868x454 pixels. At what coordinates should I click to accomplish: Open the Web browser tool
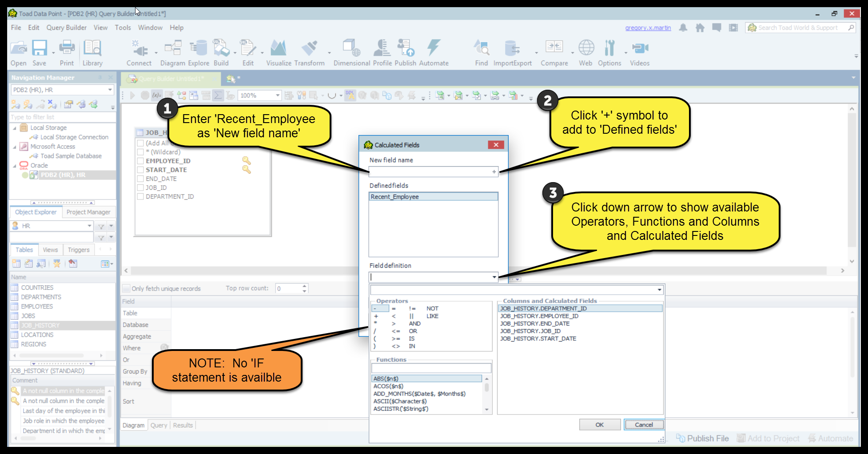point(586,52)
